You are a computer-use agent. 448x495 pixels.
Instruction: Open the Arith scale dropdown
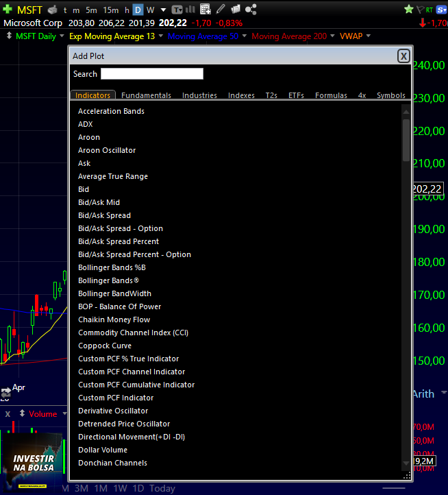[444, 392]
